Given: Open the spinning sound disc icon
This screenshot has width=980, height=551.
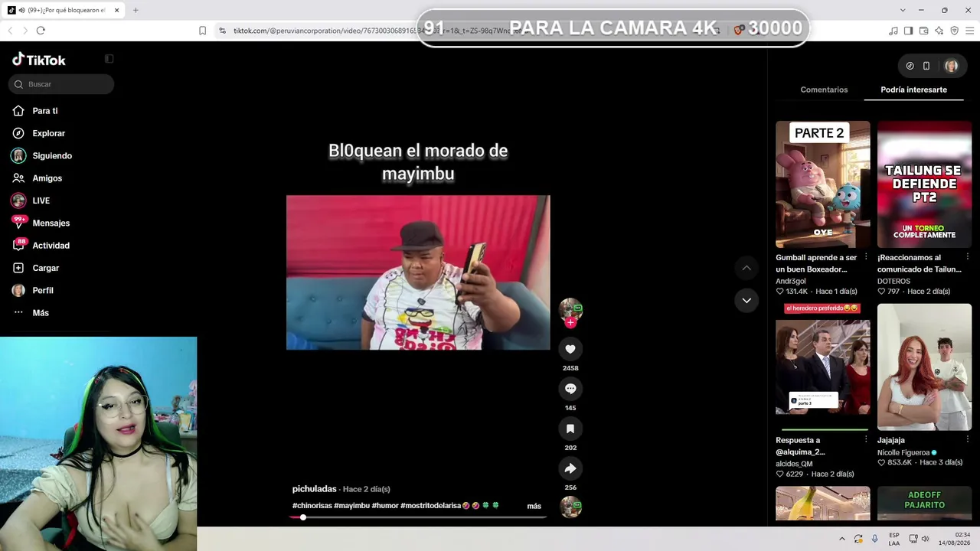Looking at the screenshot, I should pyautogui.click(x=570, y=507).
